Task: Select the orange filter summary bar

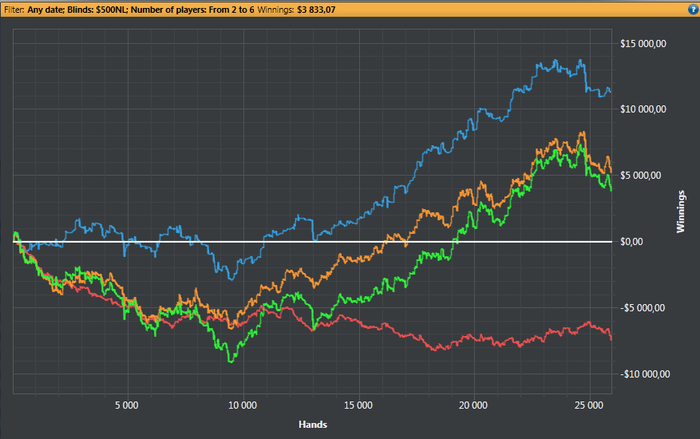Action: tap(350, 9)
